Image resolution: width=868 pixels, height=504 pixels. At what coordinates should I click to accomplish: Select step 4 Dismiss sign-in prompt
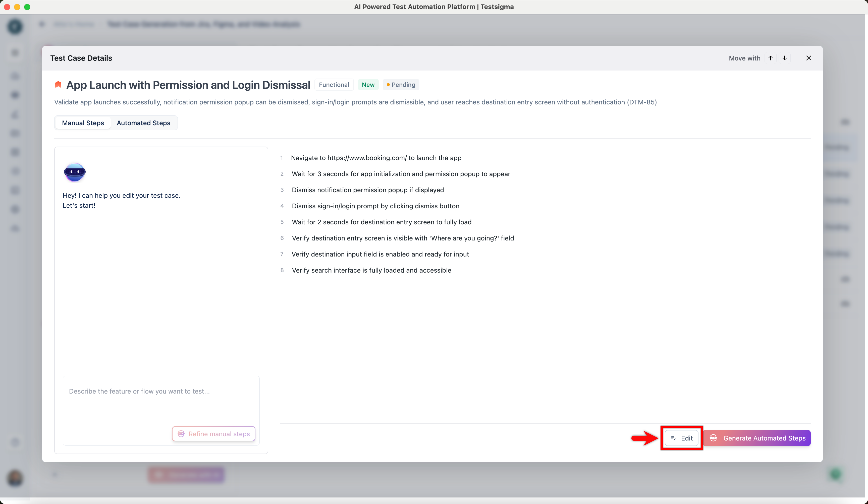(375, 206)
